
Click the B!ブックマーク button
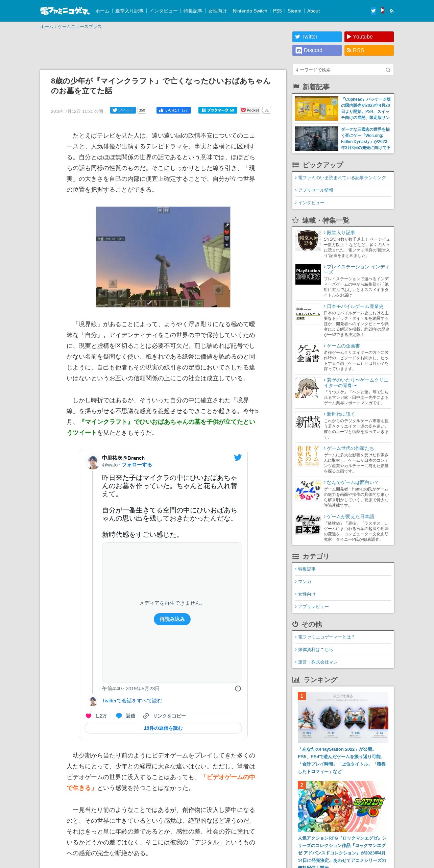(x=218, y=110)
